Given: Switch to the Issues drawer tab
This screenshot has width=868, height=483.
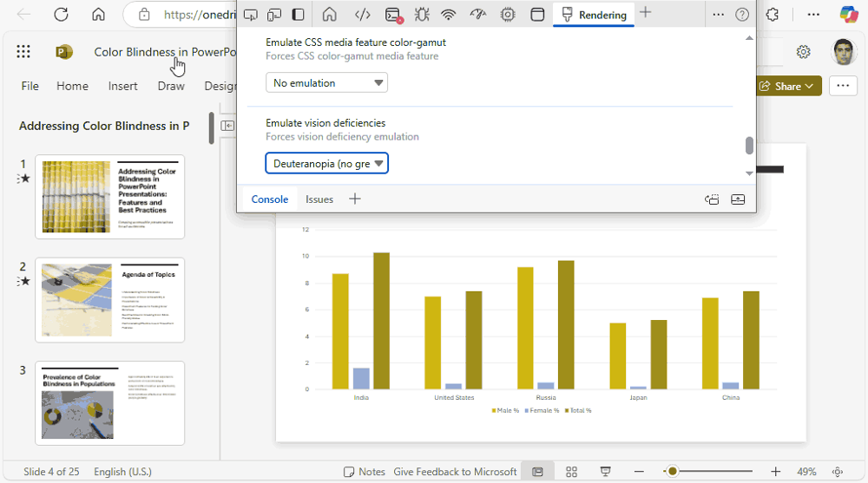Looking at the screenshot, I should pos(319,199).
